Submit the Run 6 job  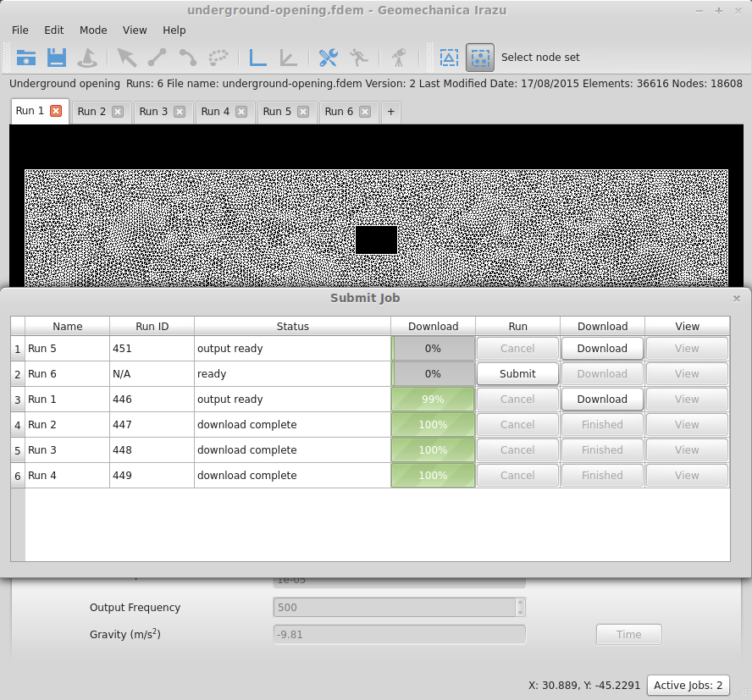517,374
